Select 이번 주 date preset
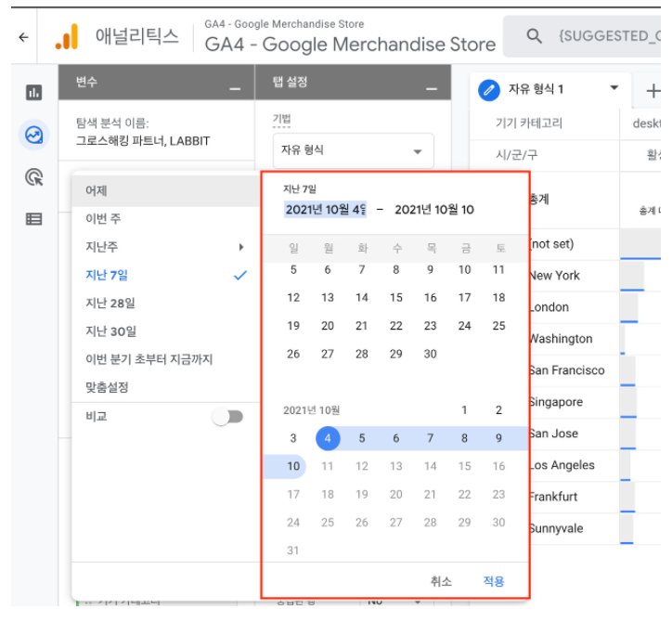Viewport: 672px width, 622px height. tap(166, 219)
